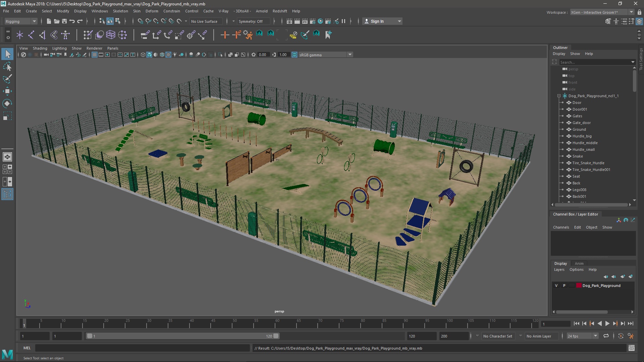Click the Snap to grid icon
644x362 pixels.
tap(141, 21)
